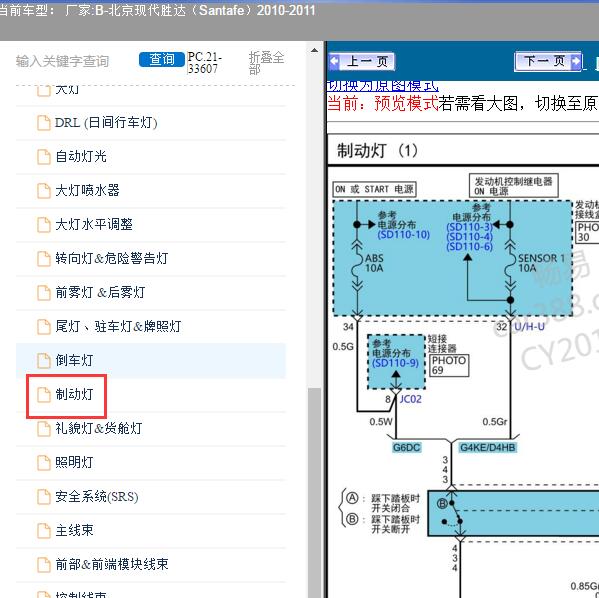599x598 pixels.
Task: Click document icon beside 转向灯&危险警告灯
Action: 44,259
